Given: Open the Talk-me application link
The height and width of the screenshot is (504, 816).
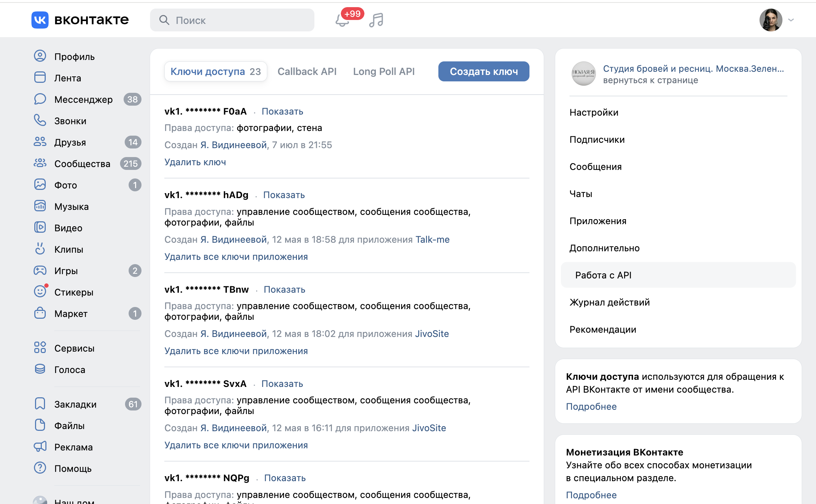Looking at the screenshot, I should pyautogui.click(x=433, y=240).
